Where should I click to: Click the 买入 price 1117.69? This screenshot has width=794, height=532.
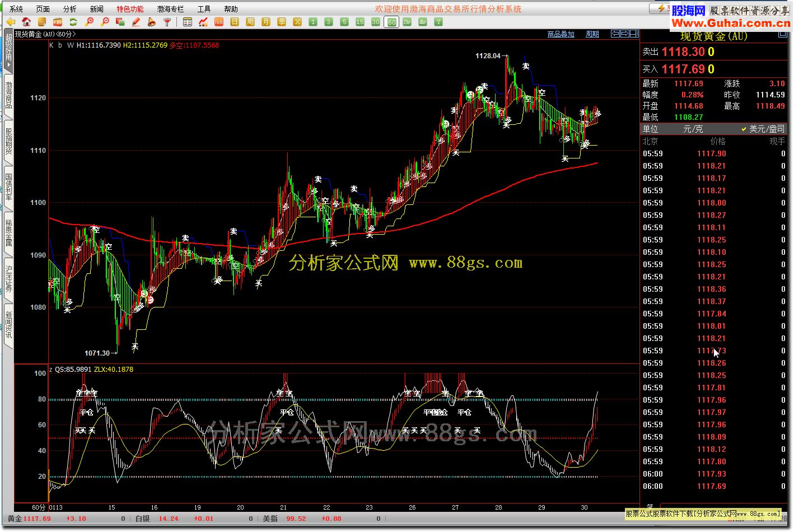pyautogui.click(x=683, y=69)
